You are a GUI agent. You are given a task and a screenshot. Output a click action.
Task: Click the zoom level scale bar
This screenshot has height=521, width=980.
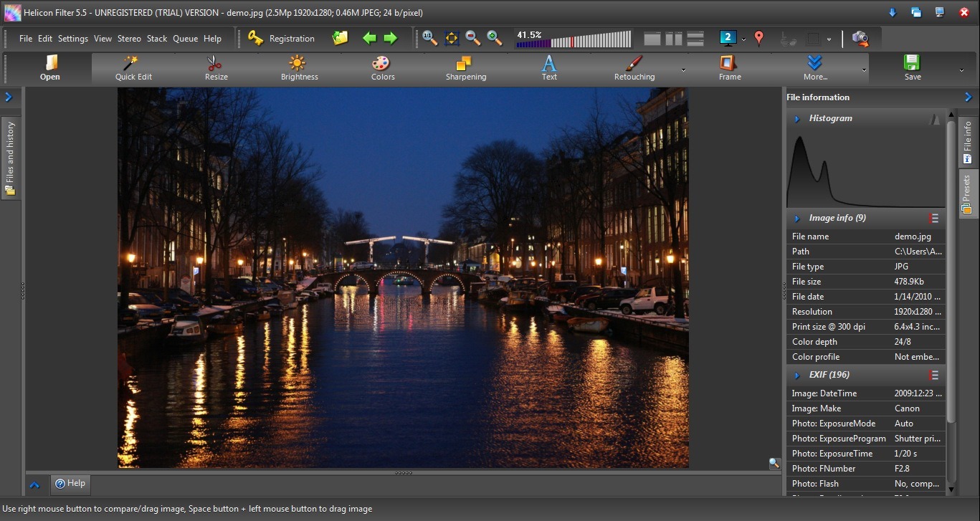(574, 39)
